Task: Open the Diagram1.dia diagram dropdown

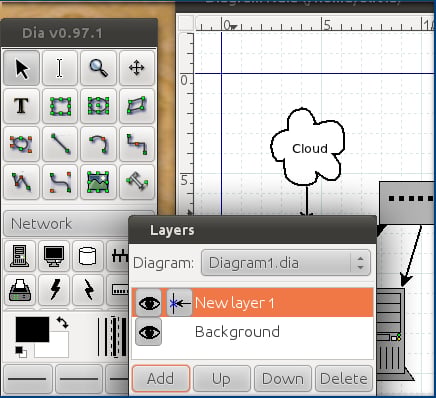Action: click(286, 263)
